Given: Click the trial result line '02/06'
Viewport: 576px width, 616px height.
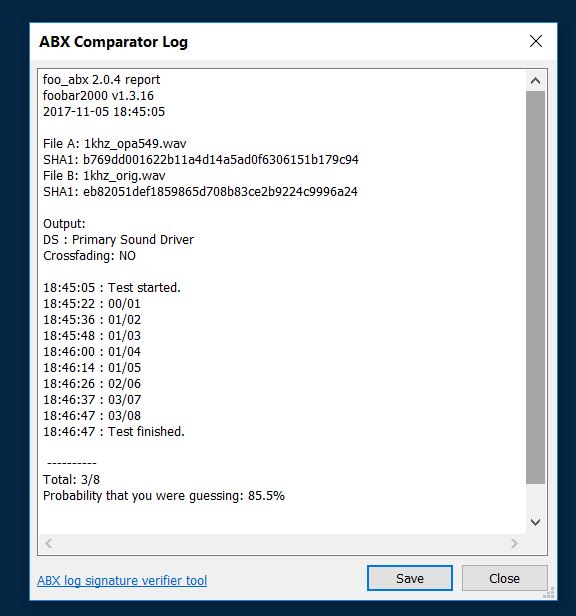Looking at the screenshot, I should [92, 384].
